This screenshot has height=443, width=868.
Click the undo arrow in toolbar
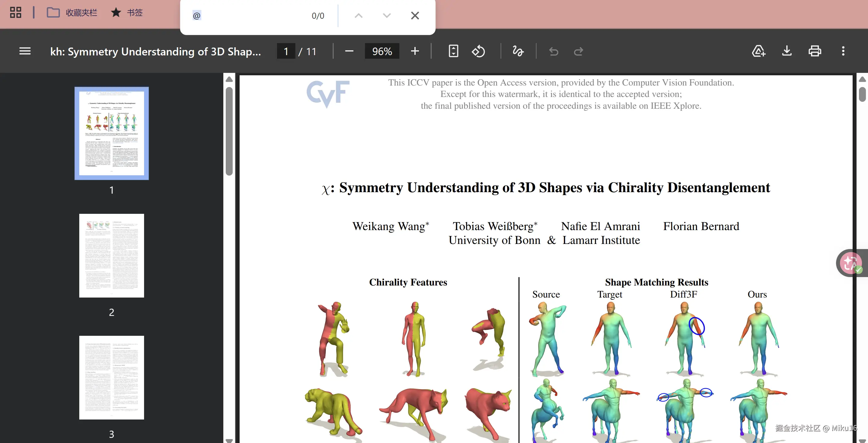coord(553,51)
